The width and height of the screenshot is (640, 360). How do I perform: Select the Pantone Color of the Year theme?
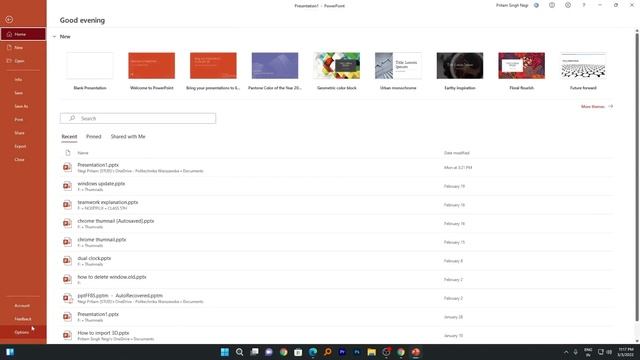[x=275, y=71]
